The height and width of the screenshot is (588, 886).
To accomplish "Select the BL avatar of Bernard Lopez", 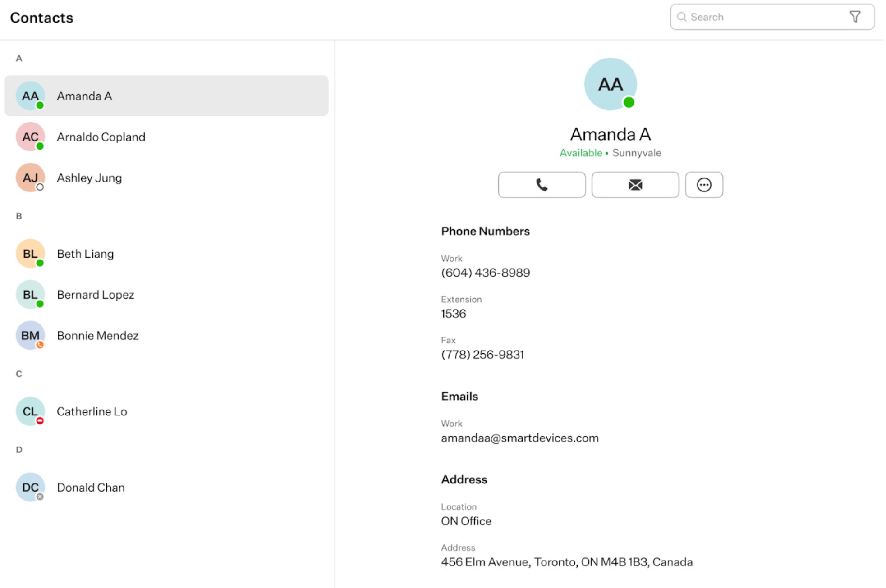I will pos(30,295).
